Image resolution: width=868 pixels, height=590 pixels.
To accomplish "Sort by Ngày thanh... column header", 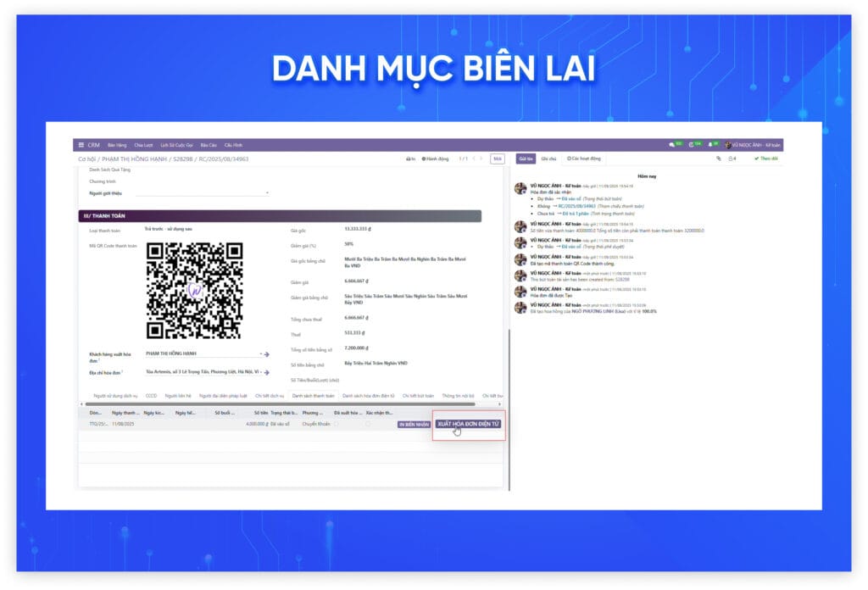I will coord(125,413).
